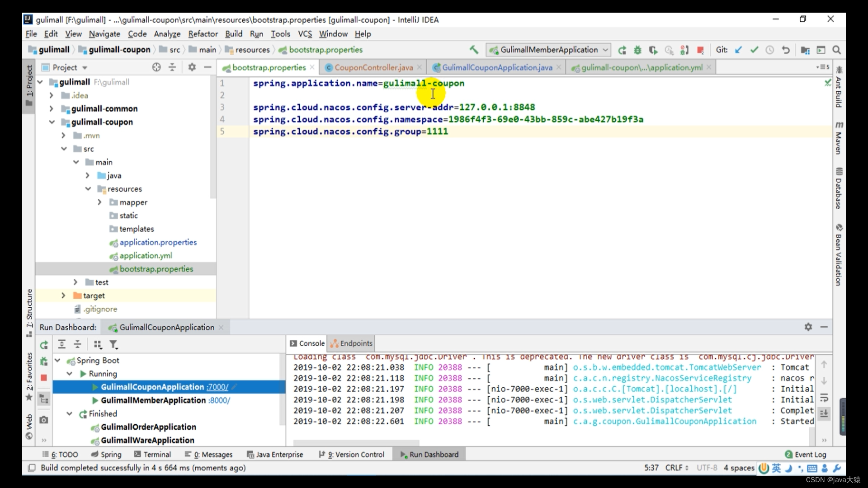Open Event Log

click(806, 455)
